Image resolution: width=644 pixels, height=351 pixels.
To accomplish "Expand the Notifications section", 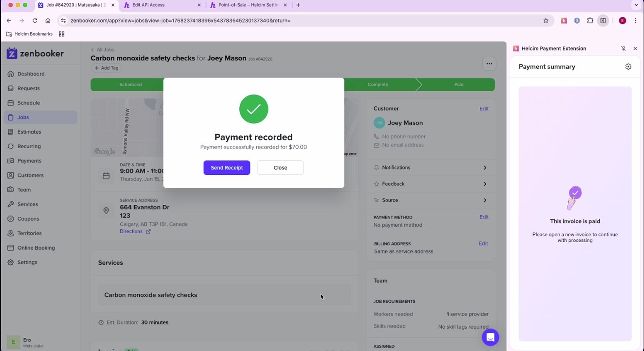I will [x=431, y=168].
